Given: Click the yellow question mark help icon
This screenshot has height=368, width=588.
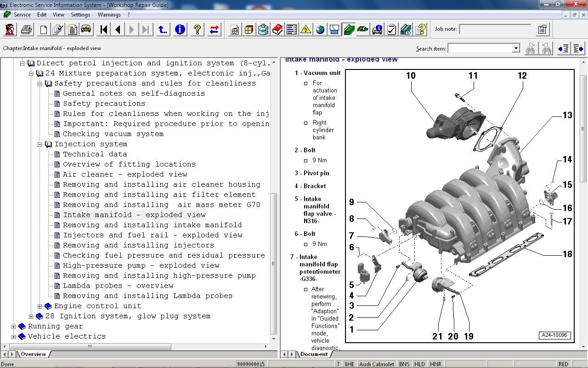Looking at the screenshot, I should (x=197, y=30).
